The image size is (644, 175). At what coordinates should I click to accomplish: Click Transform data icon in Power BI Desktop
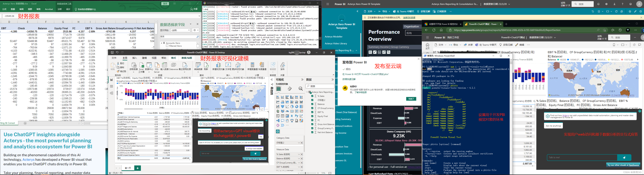click(x=198, y=65)
